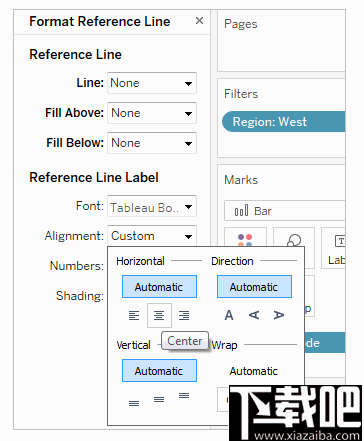Select center horizontal alignment icon
The height and width of the screenshot is (441, 364).
(x=159, y=315)
